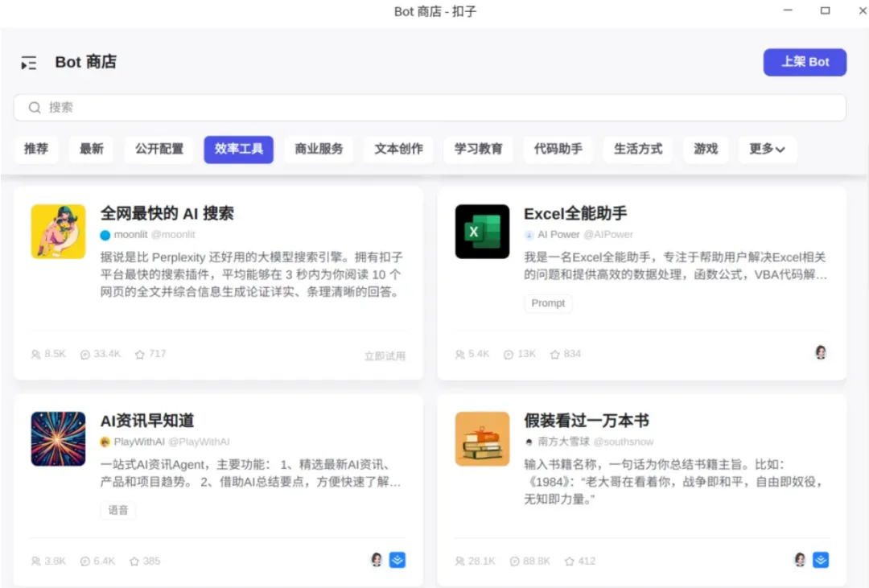Viewport: 869px width, 588px height.
Task: Click the blue platform icon on AI资讯早知道 card
Action: click(x=397, y=560)
